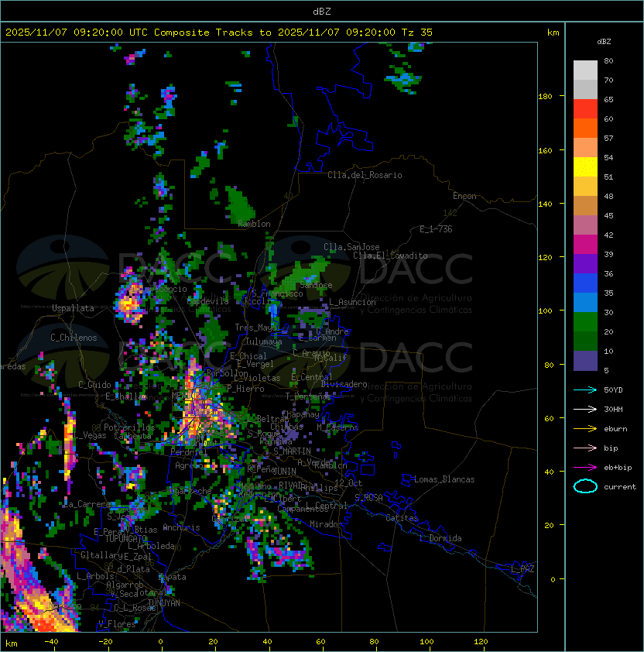Click the Lomas_Blancas map label
Screen dimensions: 644x652
[444, 479]
